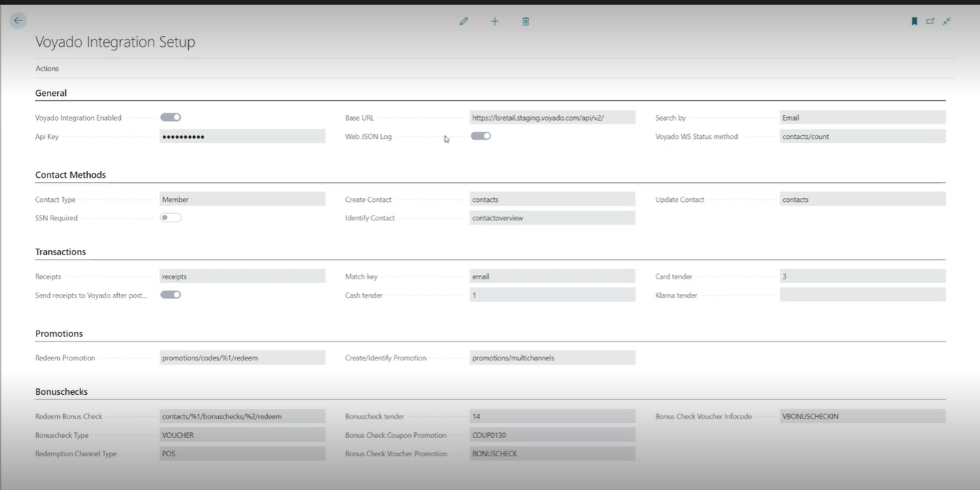Click the Receipts field
This screenshot has width=980, height=490.
[x=242, y=276]
